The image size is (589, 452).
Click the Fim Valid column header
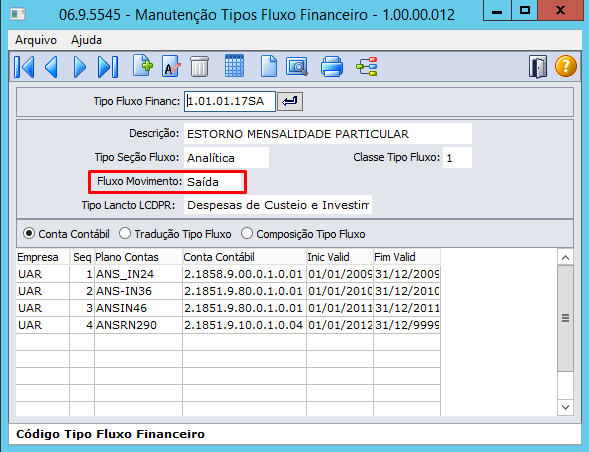(407, 257)
